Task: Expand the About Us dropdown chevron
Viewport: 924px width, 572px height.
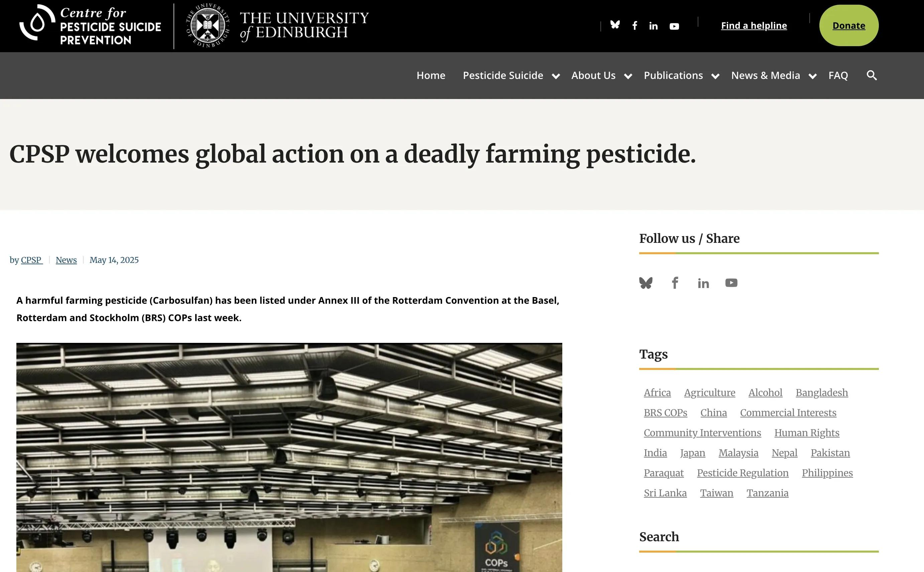Action: (x=628, y=76)
